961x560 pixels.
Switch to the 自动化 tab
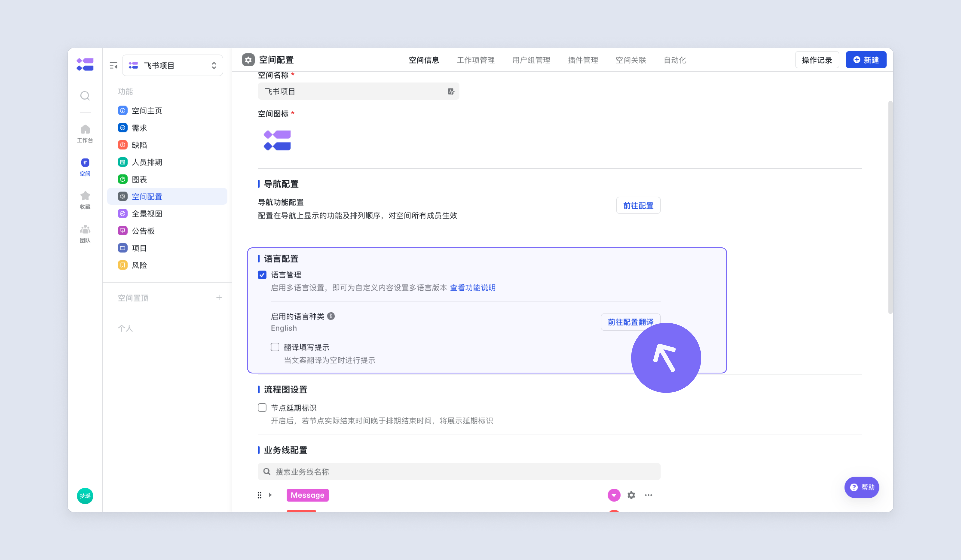click(x=675, y=60)
